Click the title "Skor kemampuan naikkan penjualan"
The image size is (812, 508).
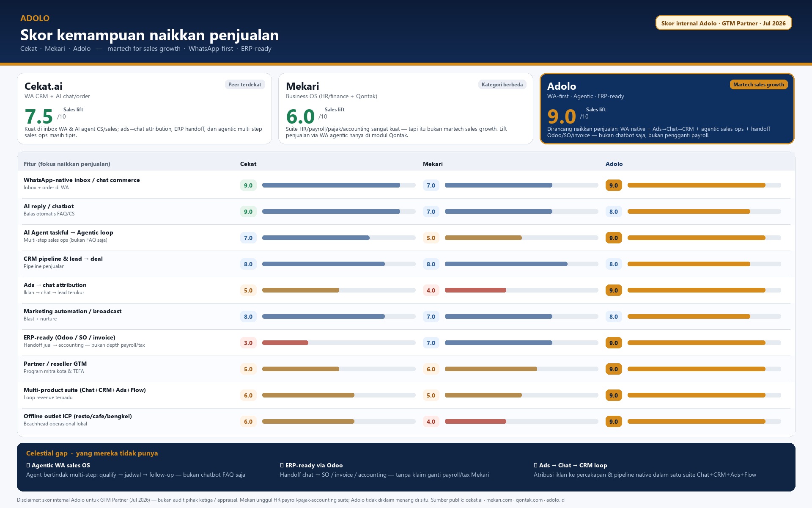pos(149,35)
